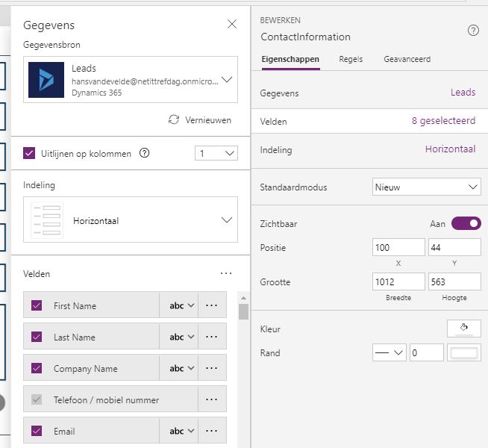Click help icon next to ContactInformation
488x448 pixels.
472,31
